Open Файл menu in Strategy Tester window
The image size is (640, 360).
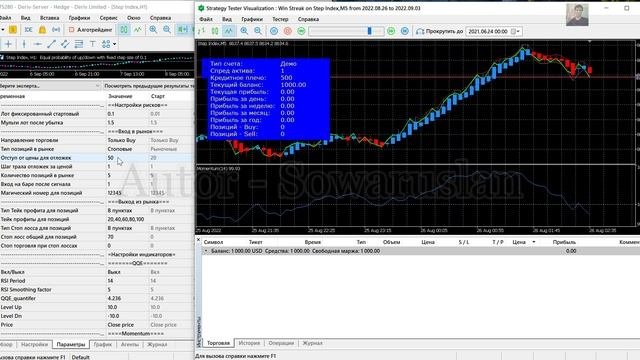[206, 19]
